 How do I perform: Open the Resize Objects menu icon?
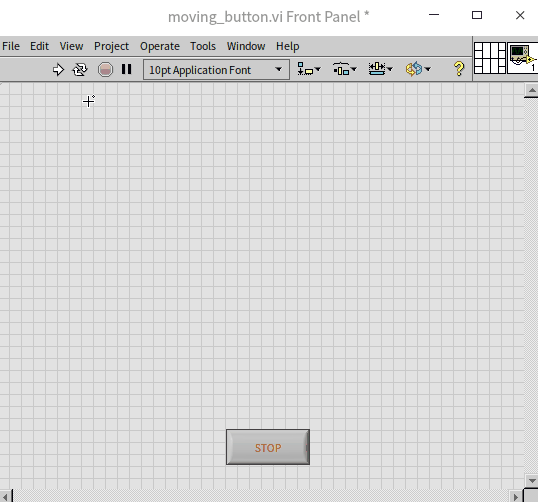(x=381, y=69)
